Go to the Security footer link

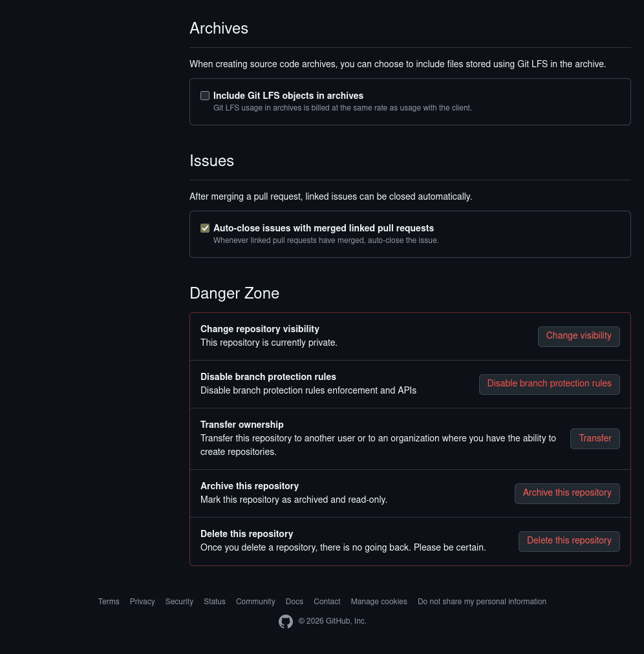click(x=179, y=602)
